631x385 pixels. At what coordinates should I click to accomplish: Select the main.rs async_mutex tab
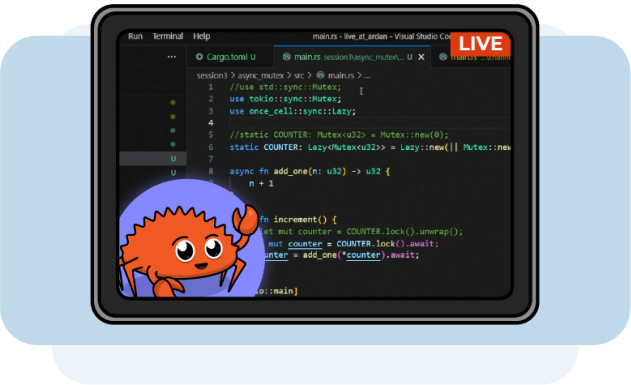(x=351, y=57)
